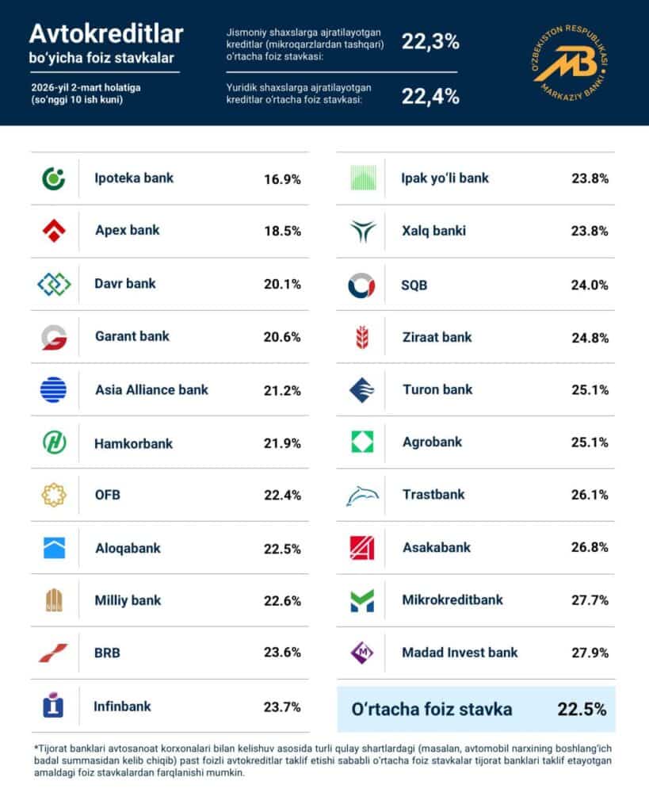Click the Infinbank blue logo
This screenshot has width=649, height=812.
[53, 706]
